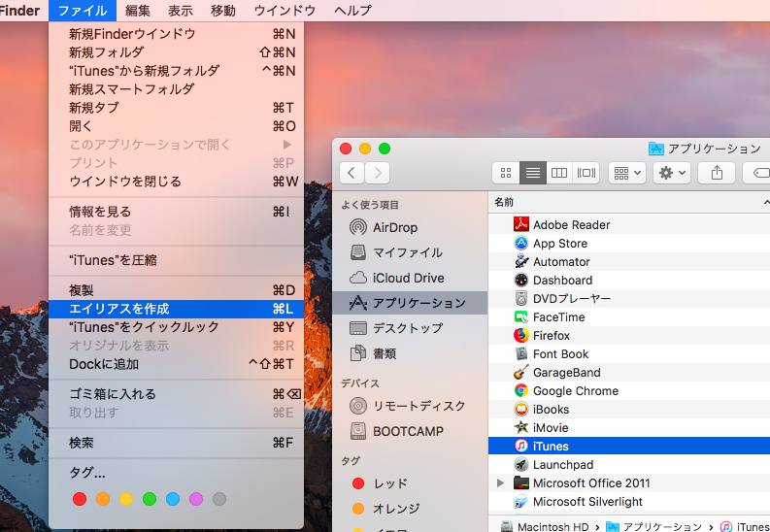Choose ゴミ箱に入れる menu item
Image resolution: width=770 pixels, height=532 pixels.
point(177,394)
